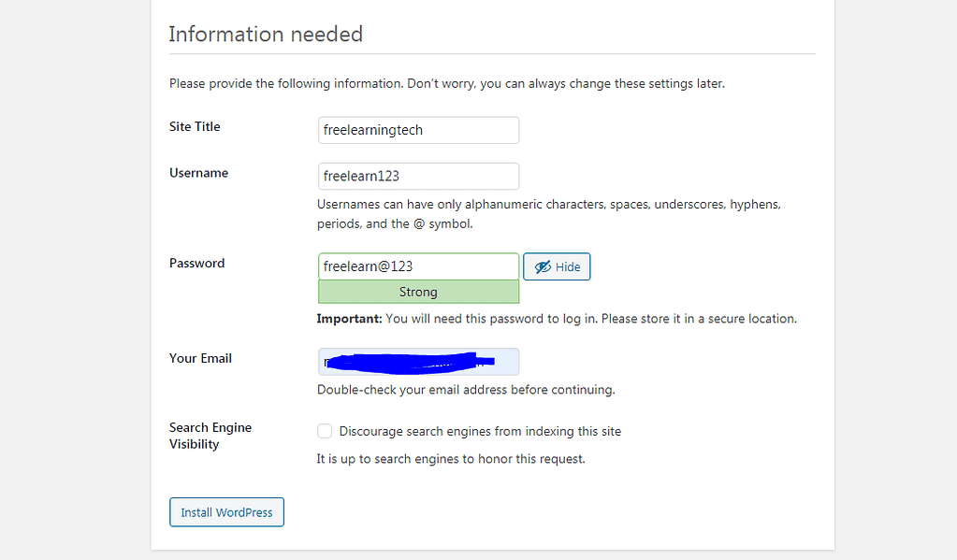This screenshot has height=560, width=957.
Task: Click the Site Title input field
Action: pos(418,130)
